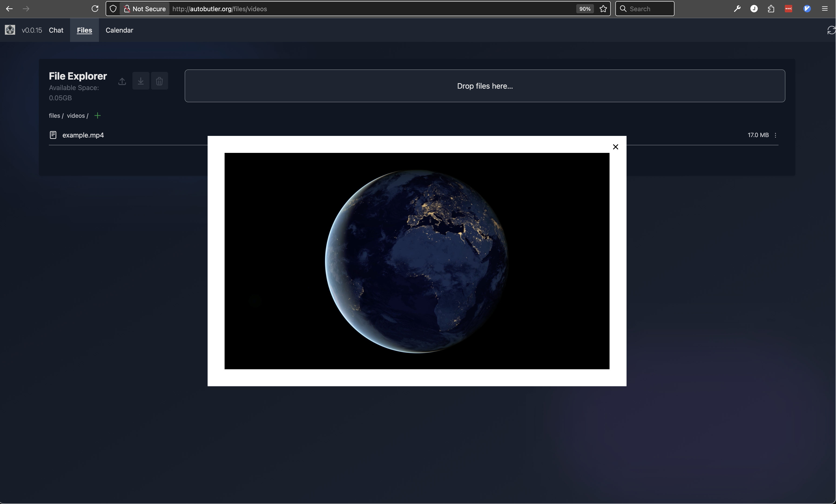This screenshot has width=836, height=504.
Task: Click the download icon in File Explorer
Action: click(x=141, y=81)
